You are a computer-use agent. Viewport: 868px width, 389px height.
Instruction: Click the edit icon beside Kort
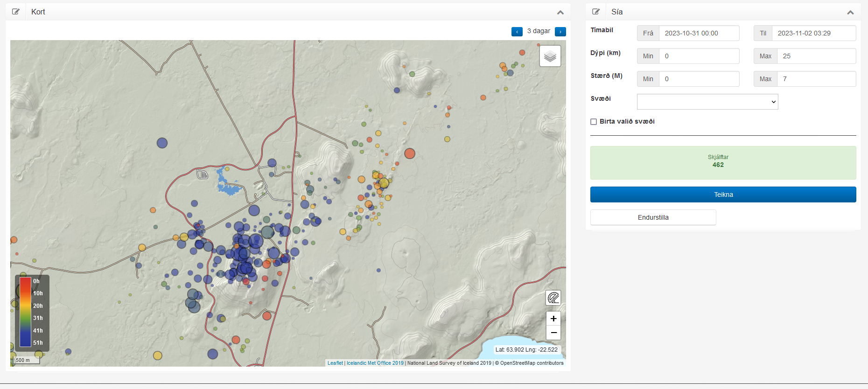click(x=16, y=12)
